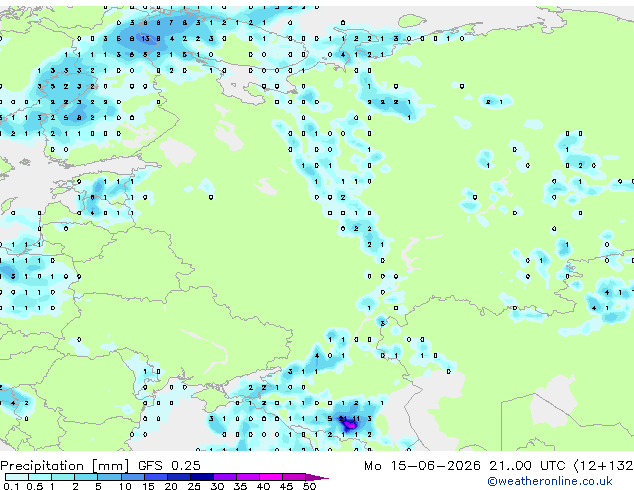Click the 20–25 mm legend color swatch

(178, 477)
